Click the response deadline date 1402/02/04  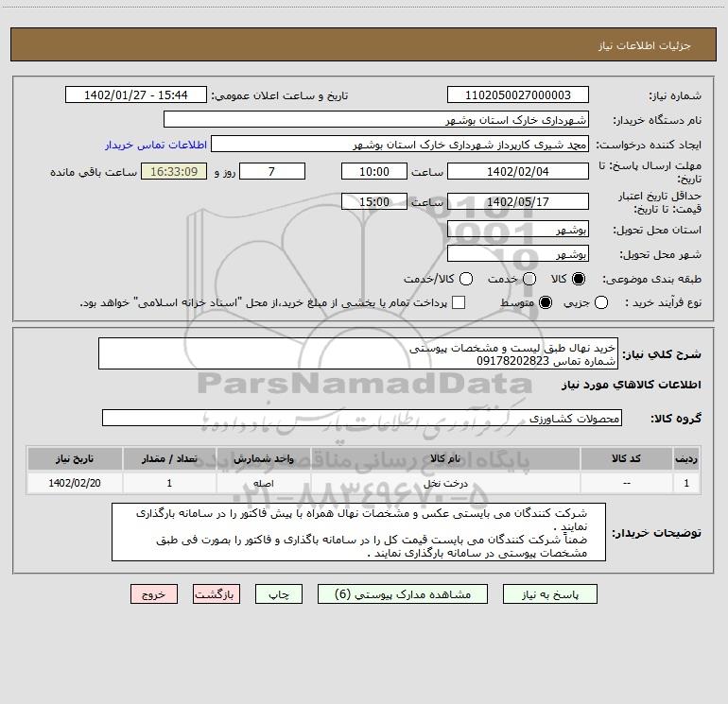tap(518, 172)
